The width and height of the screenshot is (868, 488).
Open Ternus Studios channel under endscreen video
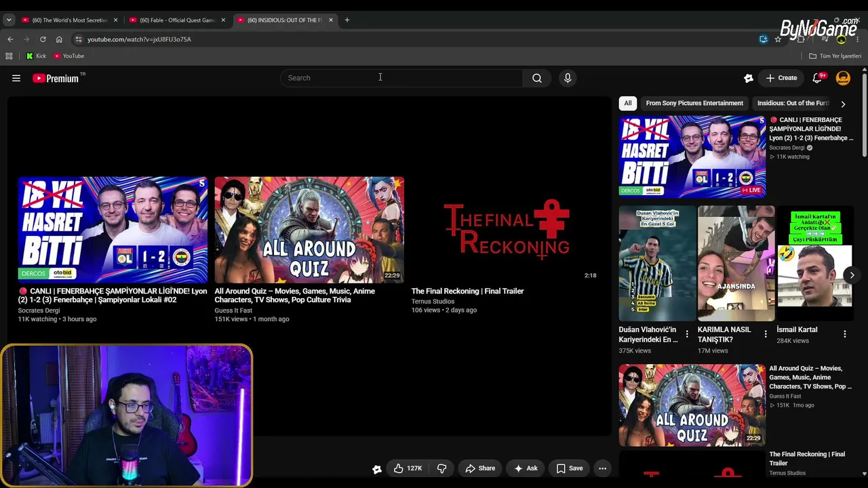point(433,302)
